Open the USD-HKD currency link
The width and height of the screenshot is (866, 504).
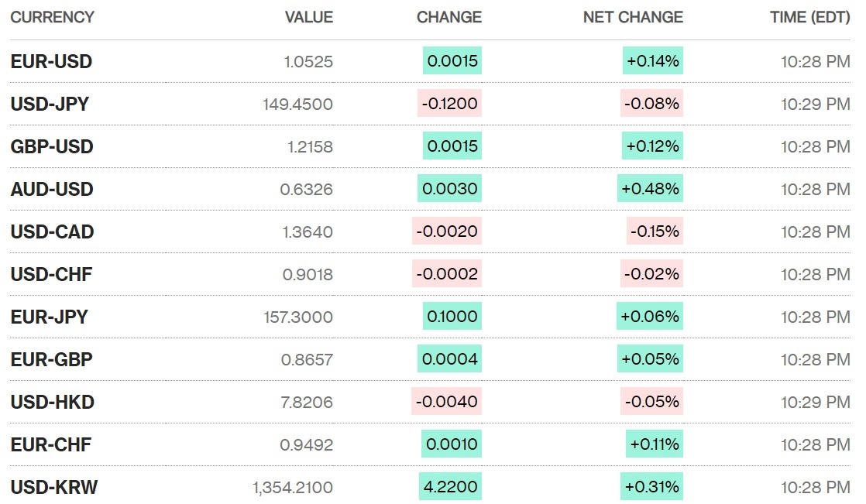pos(52,402)
